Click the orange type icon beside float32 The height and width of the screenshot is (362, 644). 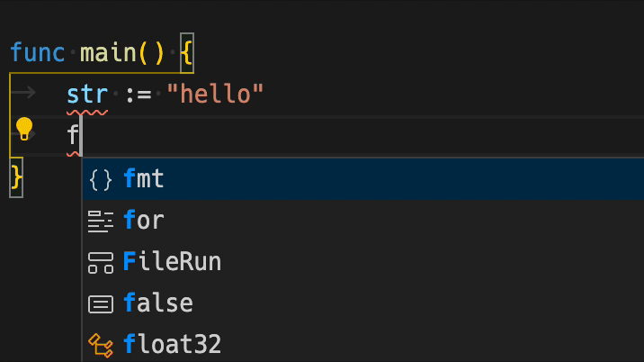[101, 344]
